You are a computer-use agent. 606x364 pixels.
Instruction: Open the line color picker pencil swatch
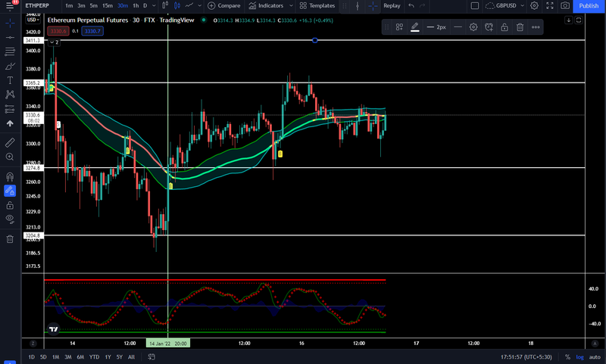pyautogui.click(x=414, y=27)
